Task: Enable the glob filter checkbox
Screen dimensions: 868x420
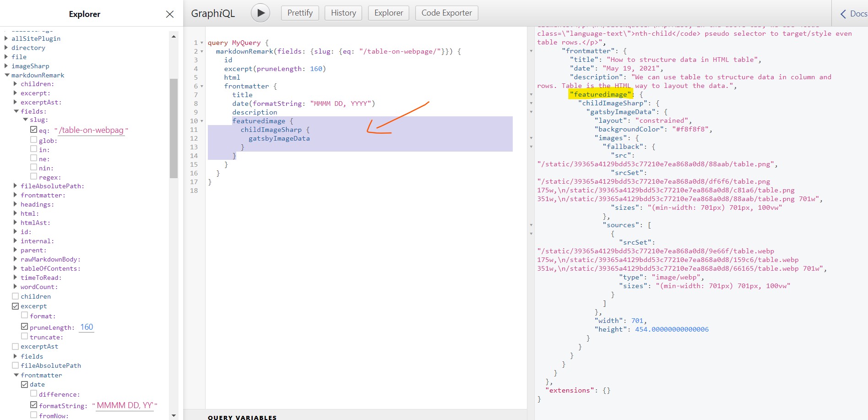Action: pyautogui.click(x=33, y=140)
